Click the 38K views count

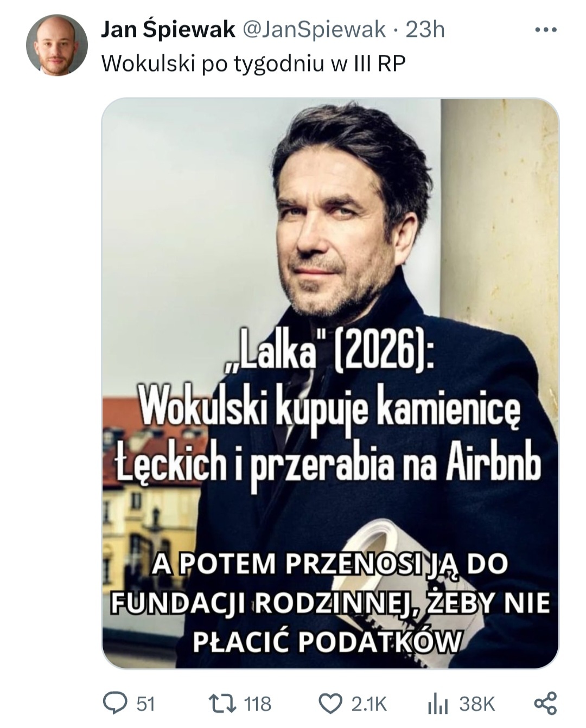tap(477, 704)
